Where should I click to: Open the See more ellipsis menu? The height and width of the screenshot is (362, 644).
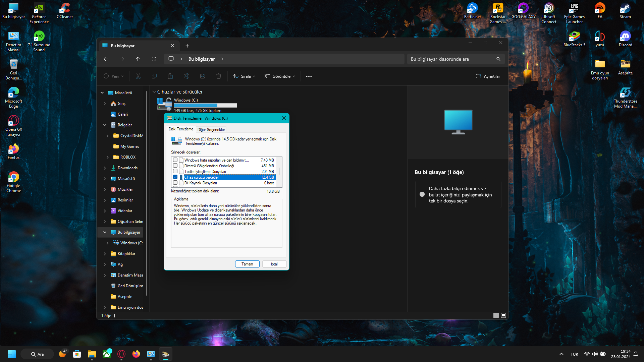[309, 76]
